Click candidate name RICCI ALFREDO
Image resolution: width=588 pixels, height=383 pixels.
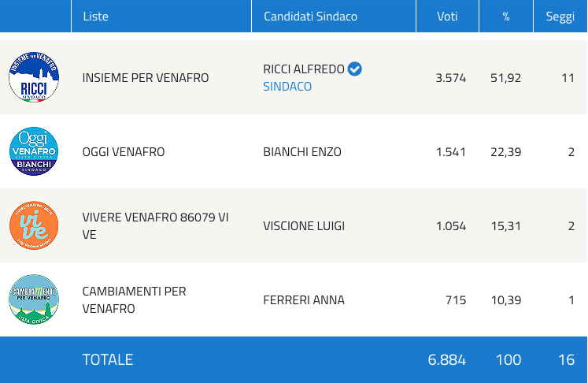click(x=304, y=69)
